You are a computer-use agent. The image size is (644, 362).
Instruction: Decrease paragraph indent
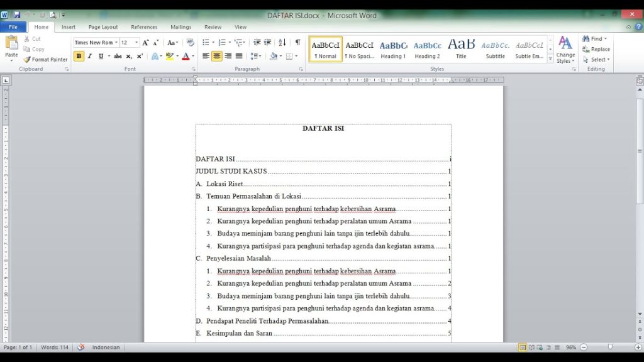(x=257, y=42)
